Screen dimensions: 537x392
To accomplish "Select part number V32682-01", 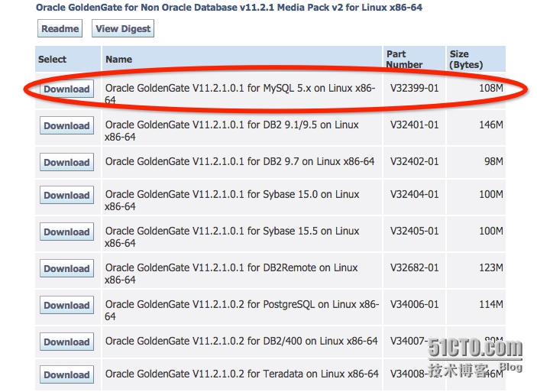I will click(414, 267).
